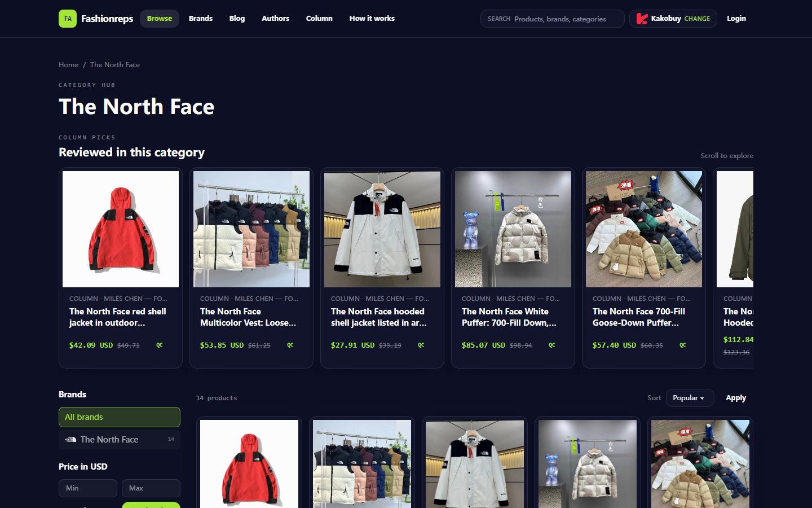Open the QC badge on the hooded shell jacket card
Screen dimensions: 812x508
point(421,345)
